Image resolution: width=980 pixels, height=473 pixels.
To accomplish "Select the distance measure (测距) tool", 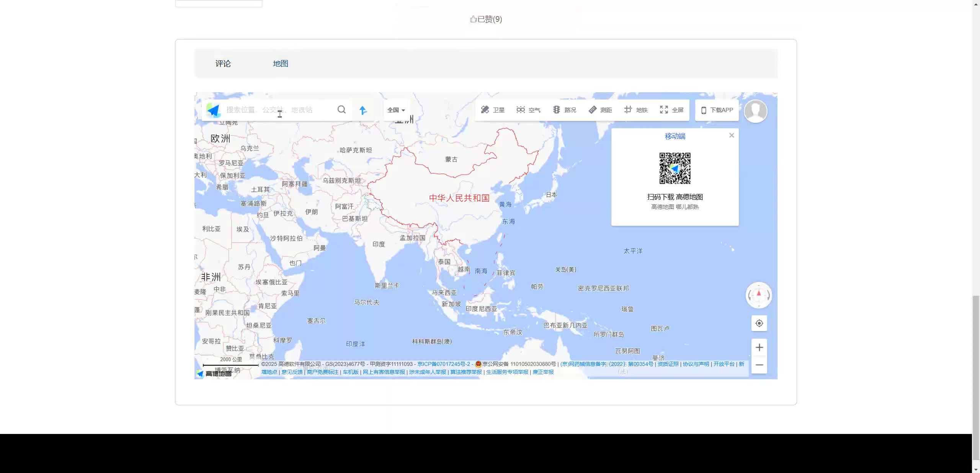I will coord(600,110).
